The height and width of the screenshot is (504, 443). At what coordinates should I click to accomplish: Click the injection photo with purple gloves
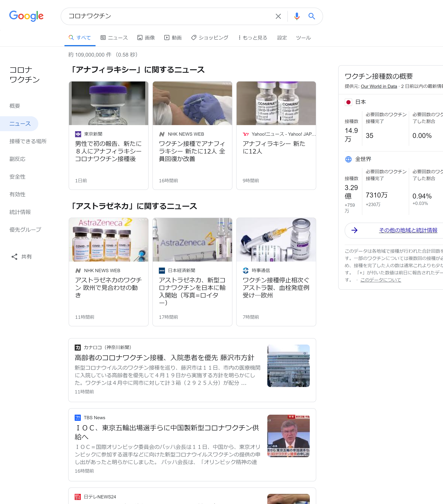192,103
